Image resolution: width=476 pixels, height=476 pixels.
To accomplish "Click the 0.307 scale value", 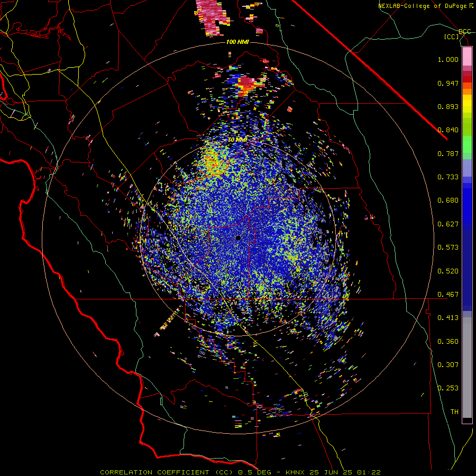I will click(x=448, y=365).
